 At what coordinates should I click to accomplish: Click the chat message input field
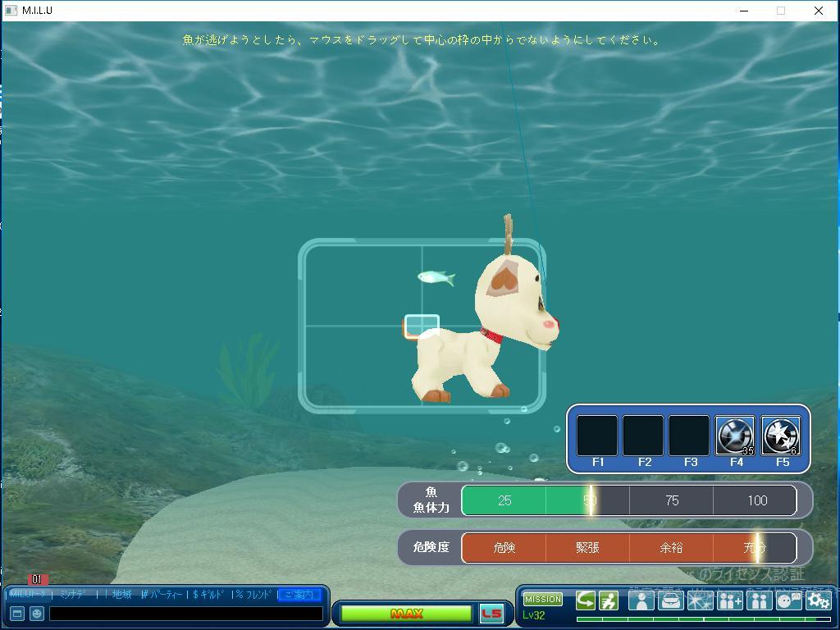point(185,614)
